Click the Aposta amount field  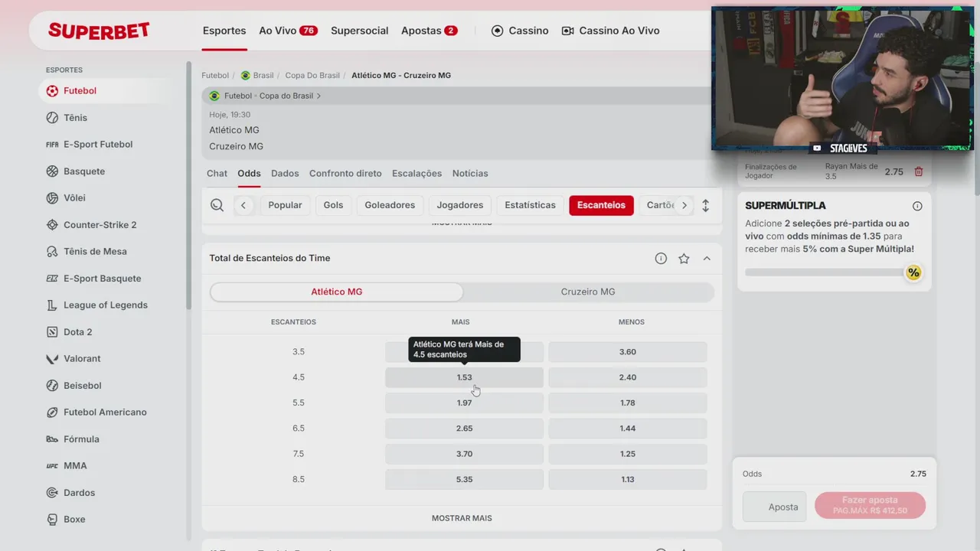coord(774,507)
